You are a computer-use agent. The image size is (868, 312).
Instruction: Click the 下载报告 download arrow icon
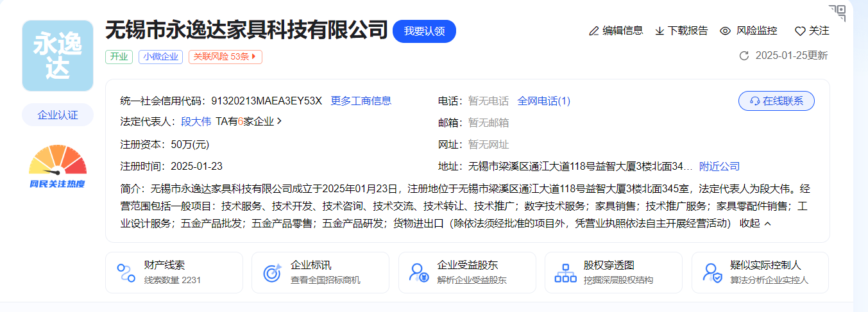click(x=660, y=31)
